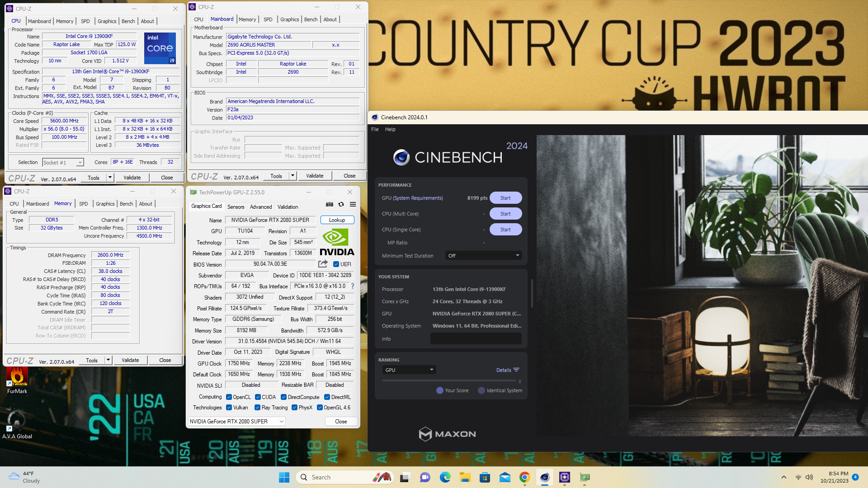
Task: Expand the Socket #1 selection dropdown
Action: pyautogui.click(x=80, y=163)
